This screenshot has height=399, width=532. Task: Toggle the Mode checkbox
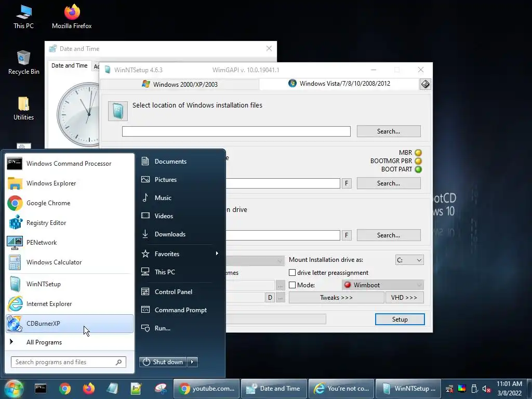point(292,285)
